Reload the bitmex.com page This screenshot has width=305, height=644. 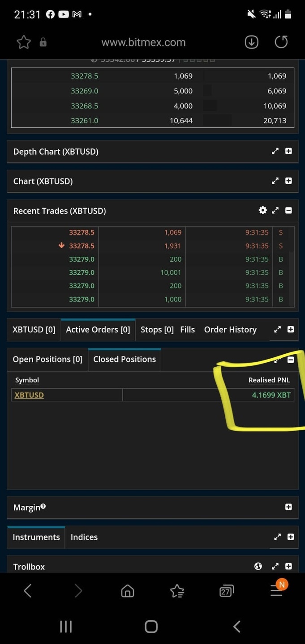point(281,42)
